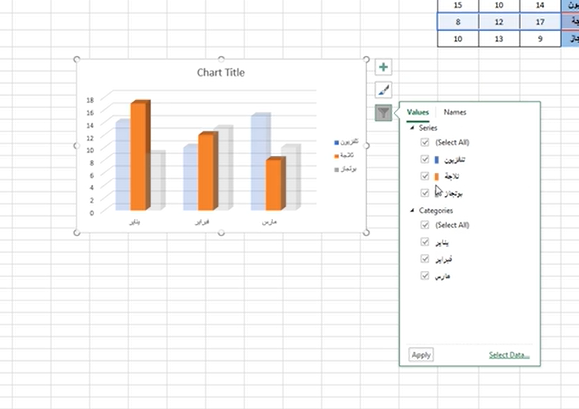Open the Chart Elements plus button

tap(383, 67)
